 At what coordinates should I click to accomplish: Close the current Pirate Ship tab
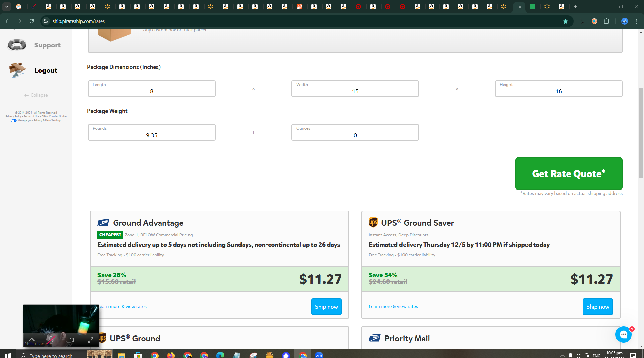520,7
